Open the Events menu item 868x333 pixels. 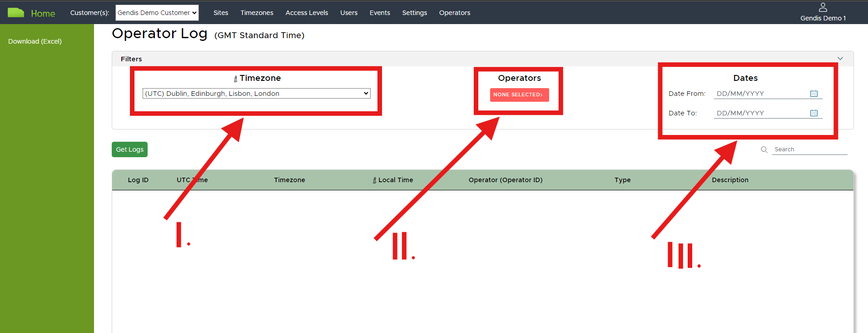(x=380, y=13)
